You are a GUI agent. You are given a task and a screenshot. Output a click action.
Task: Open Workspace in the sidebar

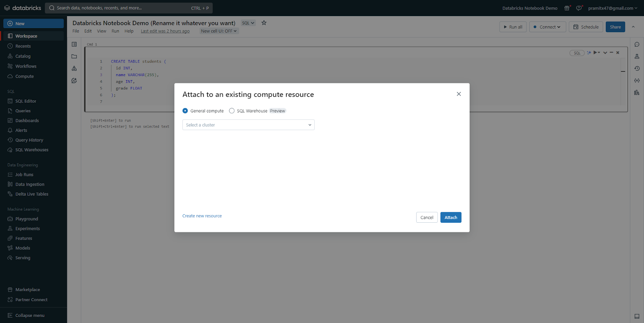tap(33, 36)
